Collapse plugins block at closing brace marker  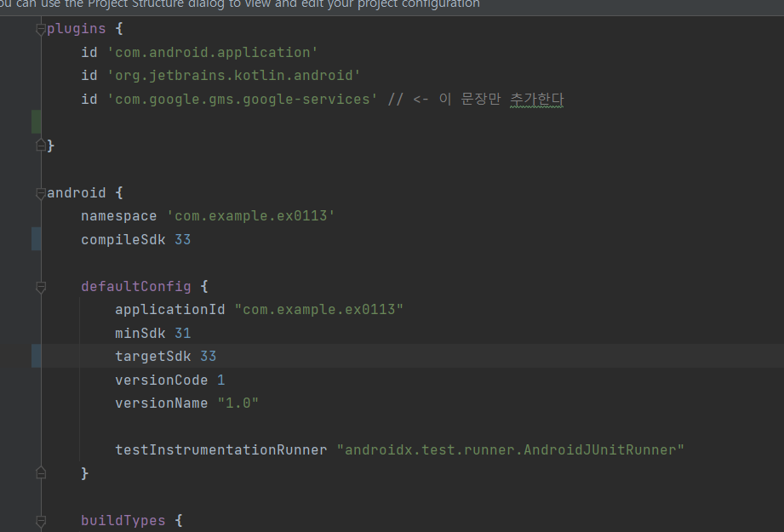[41, 146]
